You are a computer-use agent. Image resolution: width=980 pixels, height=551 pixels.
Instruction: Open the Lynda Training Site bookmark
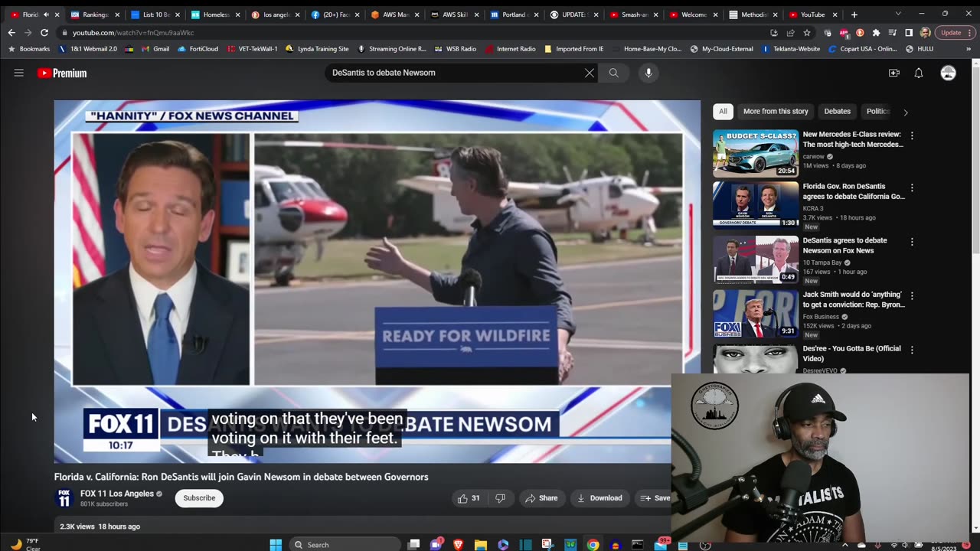pos(317,49)
